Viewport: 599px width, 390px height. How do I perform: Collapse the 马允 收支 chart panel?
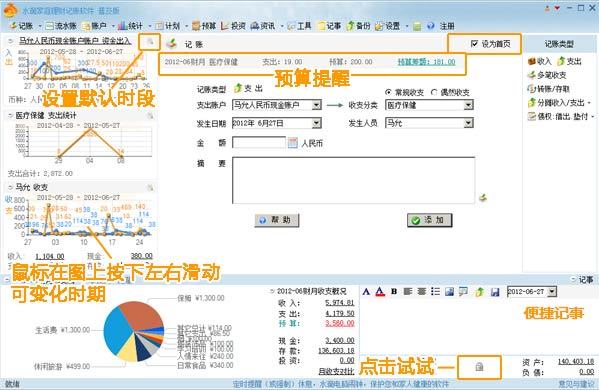(10, 187)
